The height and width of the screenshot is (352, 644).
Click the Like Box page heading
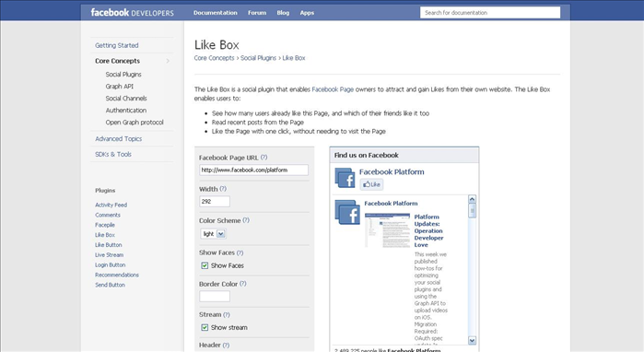217,45
